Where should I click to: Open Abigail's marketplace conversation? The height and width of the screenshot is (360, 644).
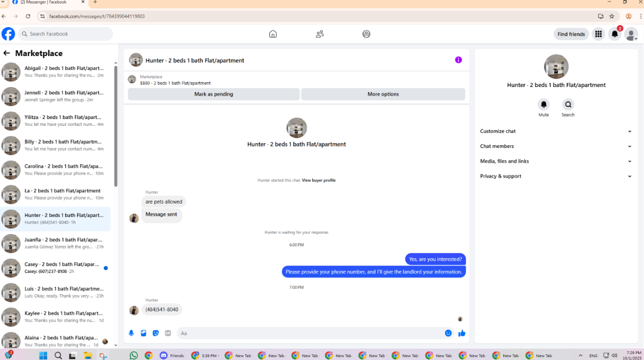[x=56, y=72]
